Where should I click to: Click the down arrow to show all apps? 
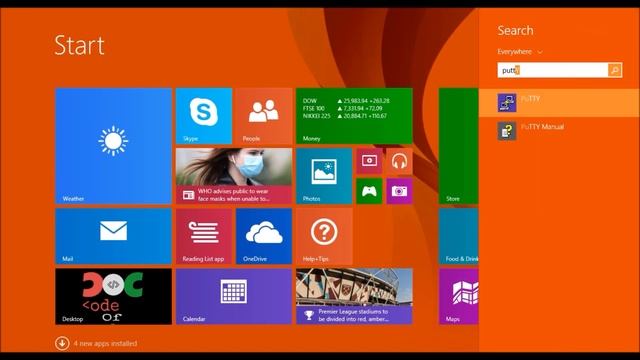click(x=62, y=343)
